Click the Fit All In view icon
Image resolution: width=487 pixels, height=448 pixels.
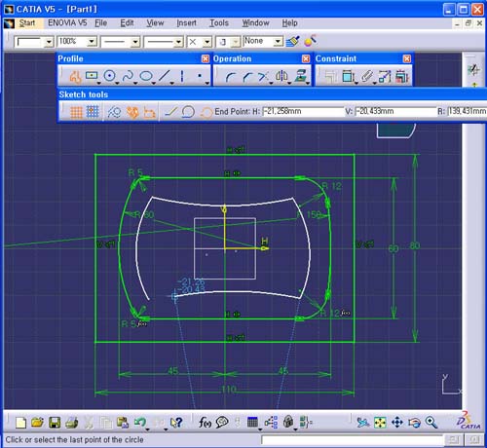tap(380, 422)
